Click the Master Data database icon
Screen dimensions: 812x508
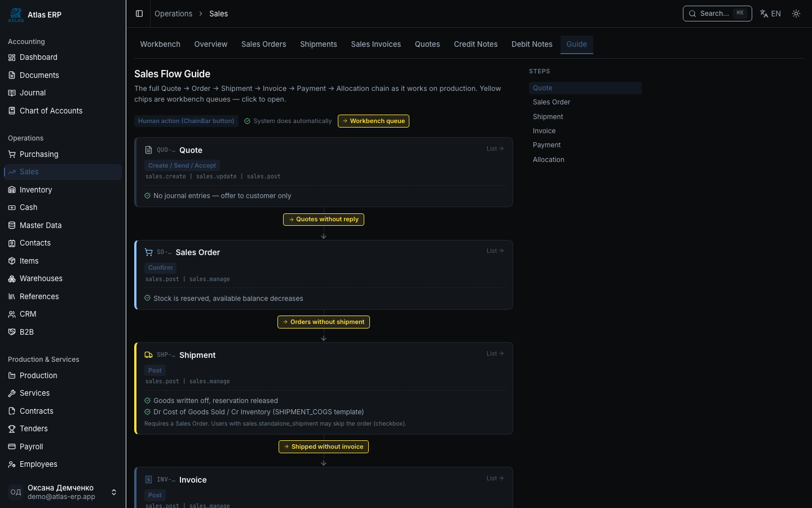coord(12,225)
